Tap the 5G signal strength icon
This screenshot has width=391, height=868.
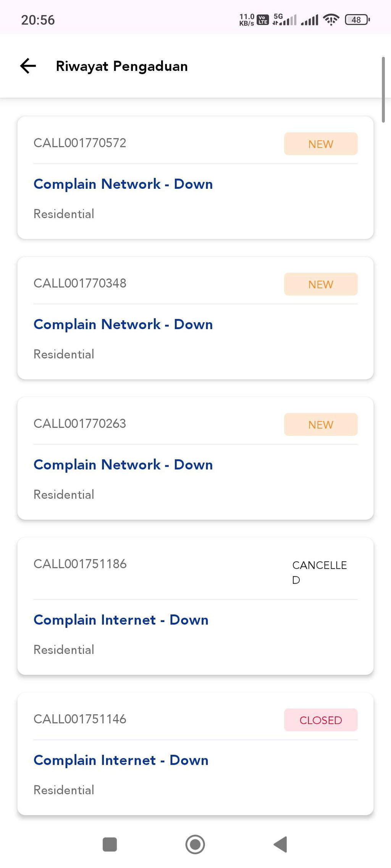click(x=284, y=19)
